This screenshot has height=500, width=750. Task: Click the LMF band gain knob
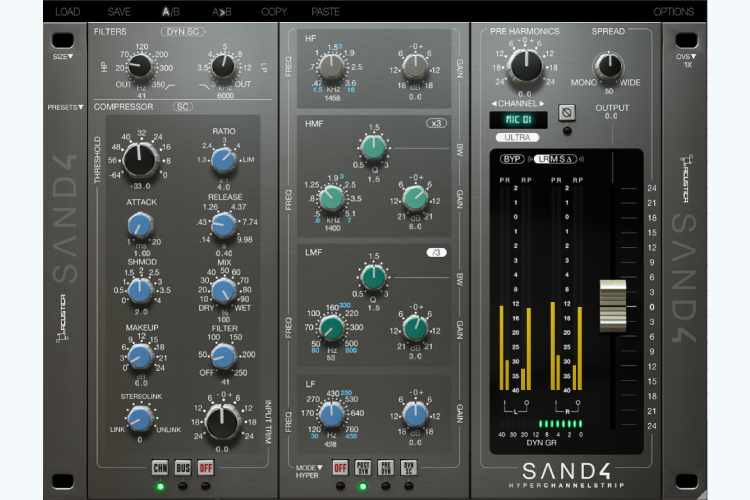pyautogui.click(x=415, y=328)
